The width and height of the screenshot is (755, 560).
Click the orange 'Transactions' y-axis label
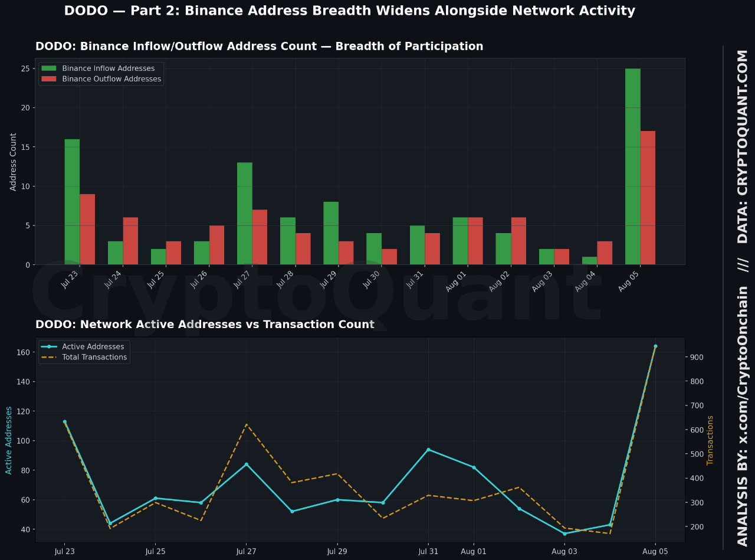coord(710,440)
